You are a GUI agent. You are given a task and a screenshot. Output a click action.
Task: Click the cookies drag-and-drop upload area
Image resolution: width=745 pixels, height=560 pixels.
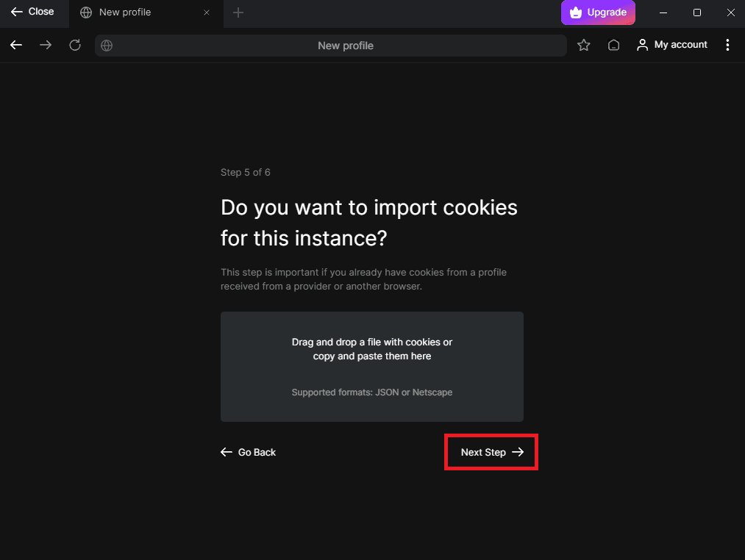click(371, 366)
